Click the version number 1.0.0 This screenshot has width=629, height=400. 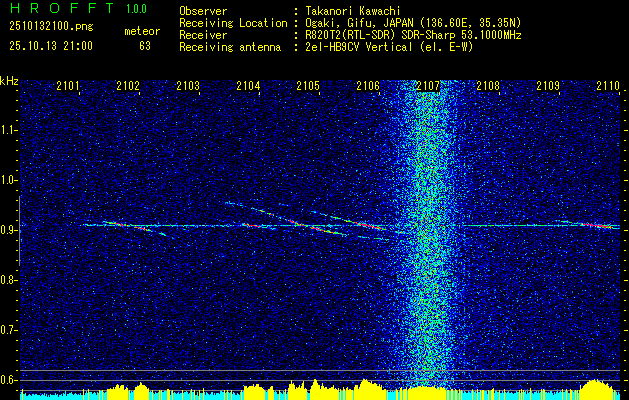[136, 8]
